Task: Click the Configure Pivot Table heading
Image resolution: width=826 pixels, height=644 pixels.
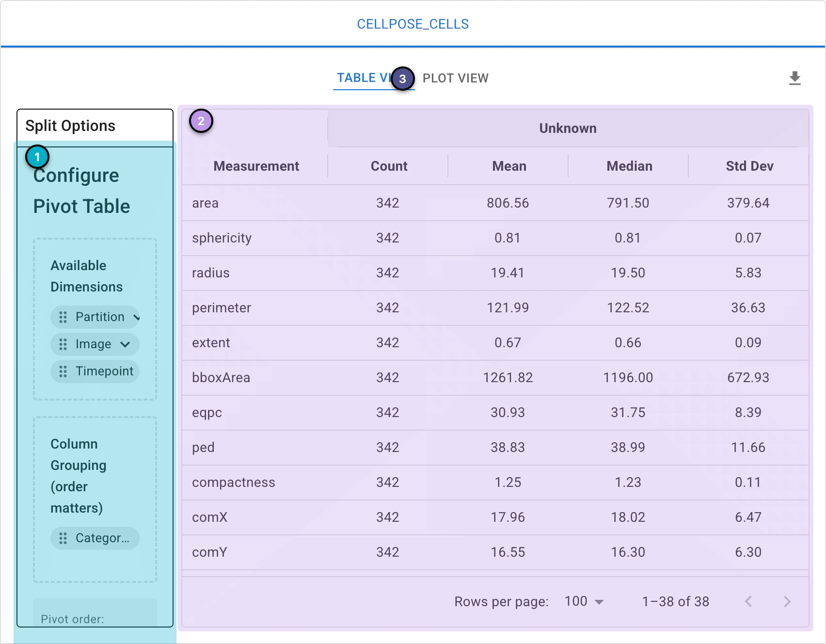Action: (x=81, y=191)
